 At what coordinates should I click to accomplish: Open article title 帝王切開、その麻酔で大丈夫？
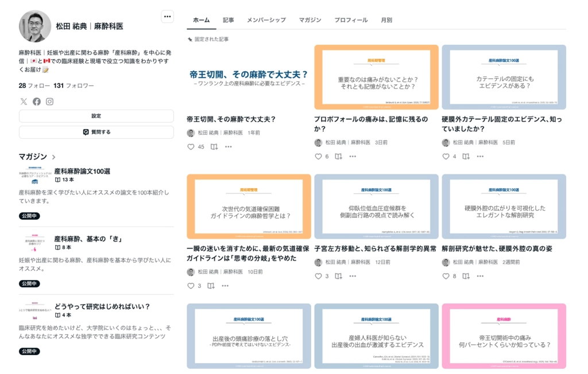pyautogui.click(x=231, y=119)
